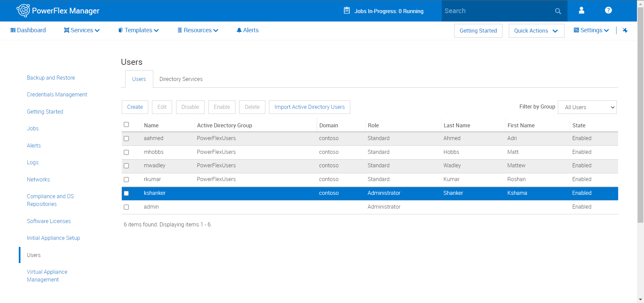Viewport: 644px width, 303px height.
Task: Navigate to Credentials Management in the sidebar
Action: tap(57, 94)
